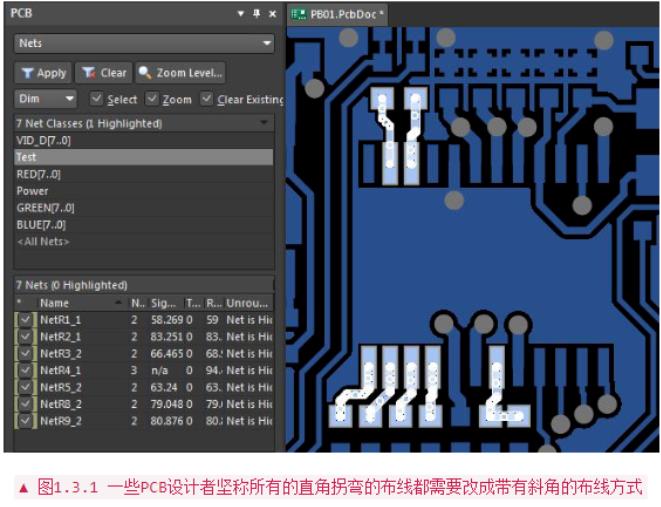Click the Clear filter icon
The image size is (661, 507).
pos(89,73)
